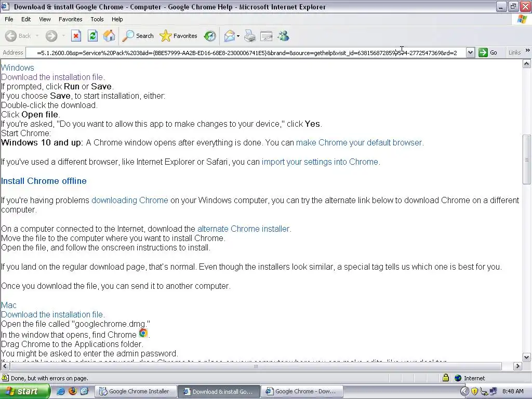Click the horizontal scrollbar thumb
This screenshot has height=399, width=532.
tap(256, 366)
